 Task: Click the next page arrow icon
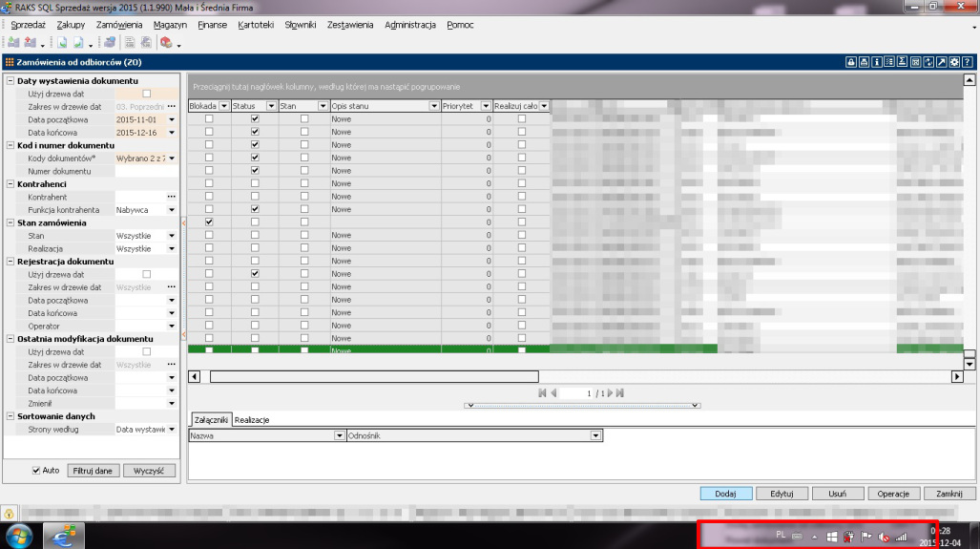pos(610,393)
